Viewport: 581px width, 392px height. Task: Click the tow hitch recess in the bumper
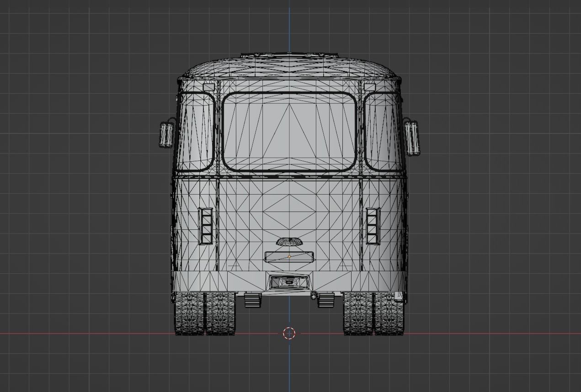point(289,282)
